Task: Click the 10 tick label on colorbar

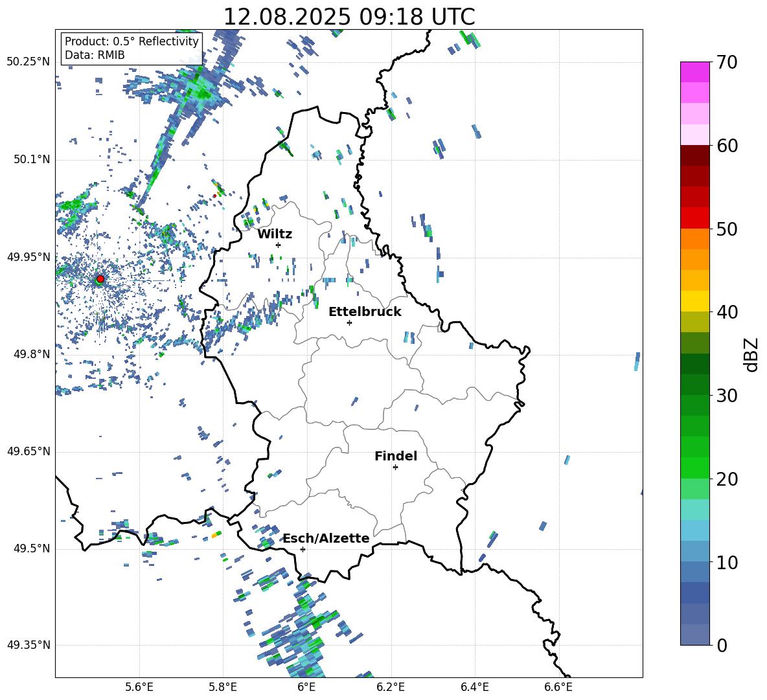Action: tap(727, 563)
